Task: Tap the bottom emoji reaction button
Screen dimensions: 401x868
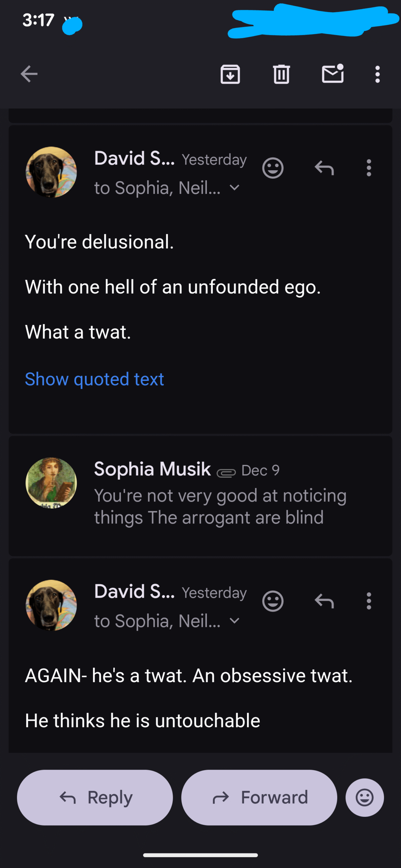Action: [x=365, y=797]
